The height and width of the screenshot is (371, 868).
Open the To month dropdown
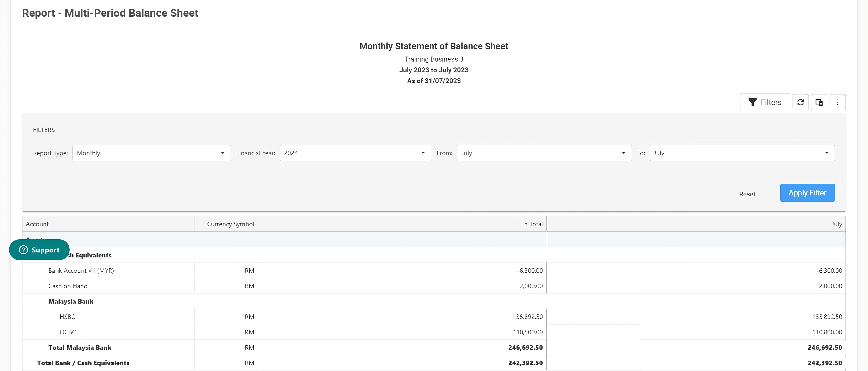(742, 153)
